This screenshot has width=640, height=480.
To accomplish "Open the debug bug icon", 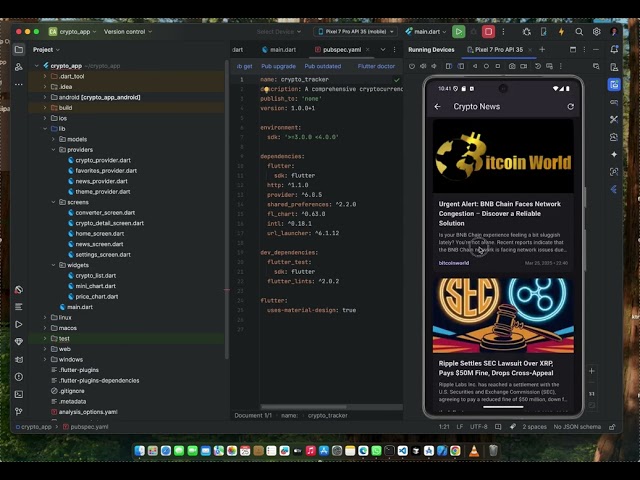I will [527, 31].
